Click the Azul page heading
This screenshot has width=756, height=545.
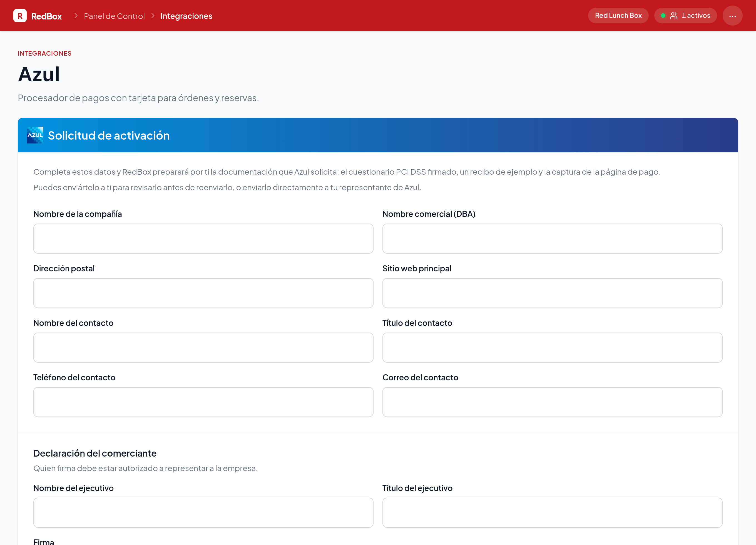(x=39, y=74)
